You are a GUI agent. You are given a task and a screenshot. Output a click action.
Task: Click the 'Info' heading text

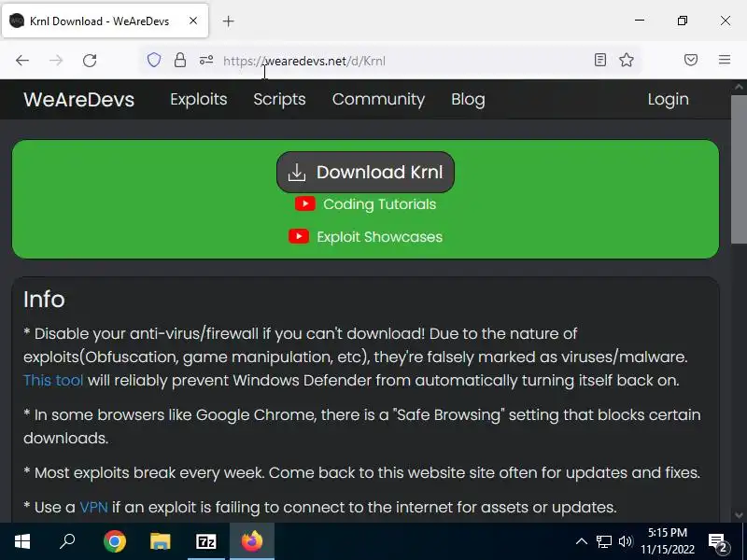tap(44, 299)
